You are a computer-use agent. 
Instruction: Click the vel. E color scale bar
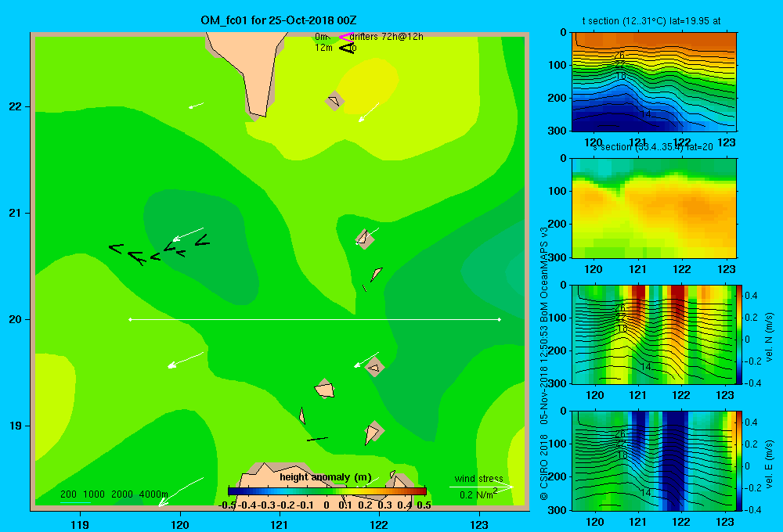tap(739, 461)
